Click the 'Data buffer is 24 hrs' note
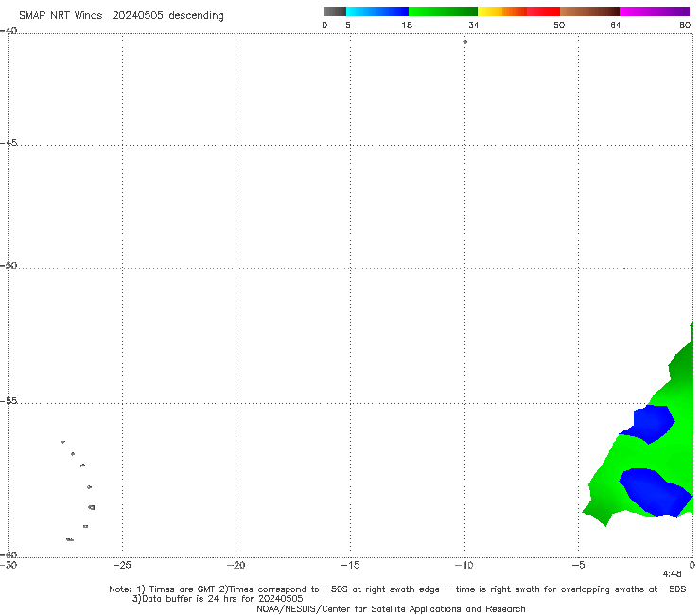 [218, 599]
